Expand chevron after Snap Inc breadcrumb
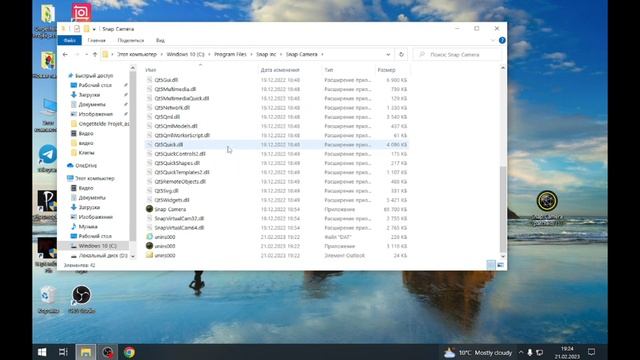The width and height of the screenshot is (640, 360). [x=281, y=54]
